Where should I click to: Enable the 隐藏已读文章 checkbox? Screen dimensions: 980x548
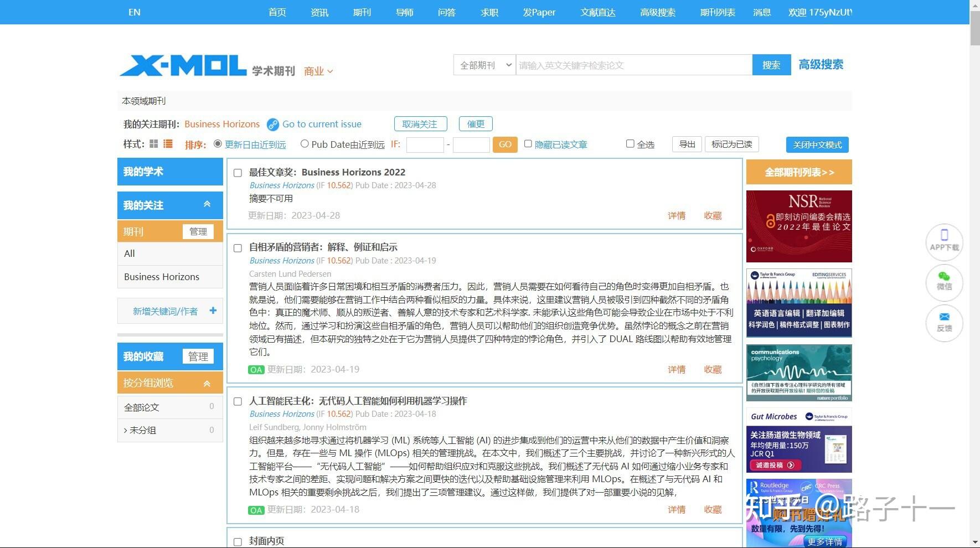(528, 143)
